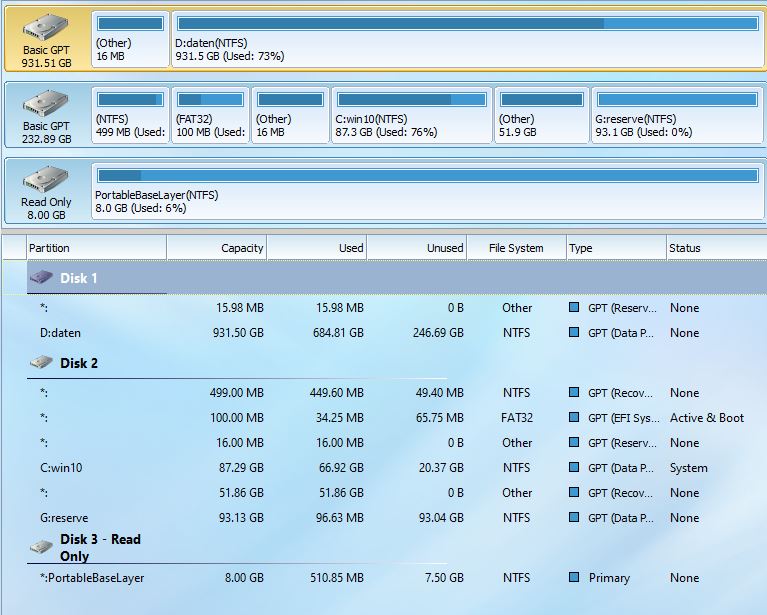Select the PortableBaseLayer(NTFS) partition block
767x615 pixels.
tap(428, 191)
